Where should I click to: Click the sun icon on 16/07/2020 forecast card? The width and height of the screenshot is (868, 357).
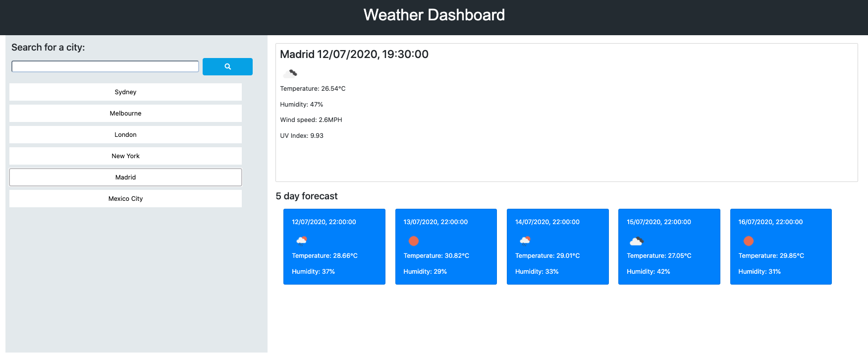point(749,241)
